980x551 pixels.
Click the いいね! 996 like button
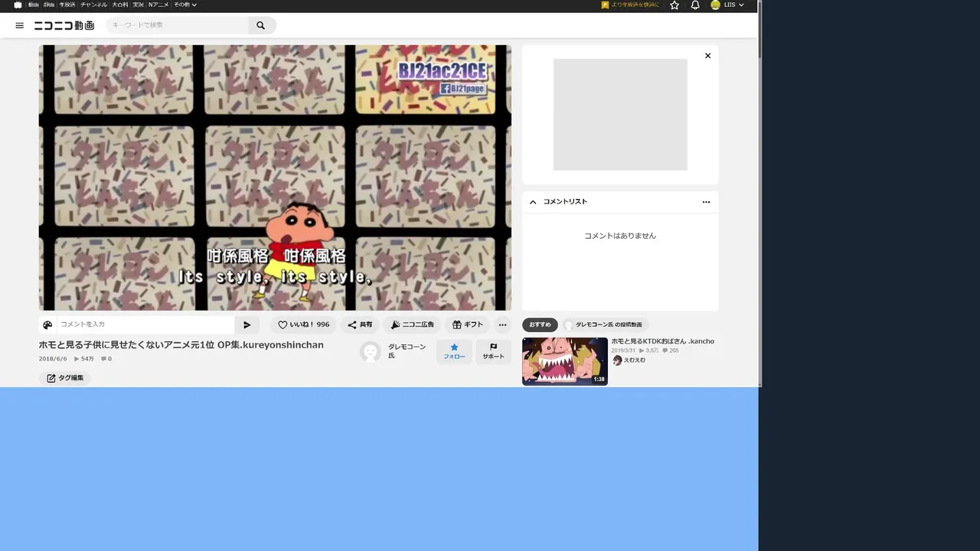[x=303, y=324]
